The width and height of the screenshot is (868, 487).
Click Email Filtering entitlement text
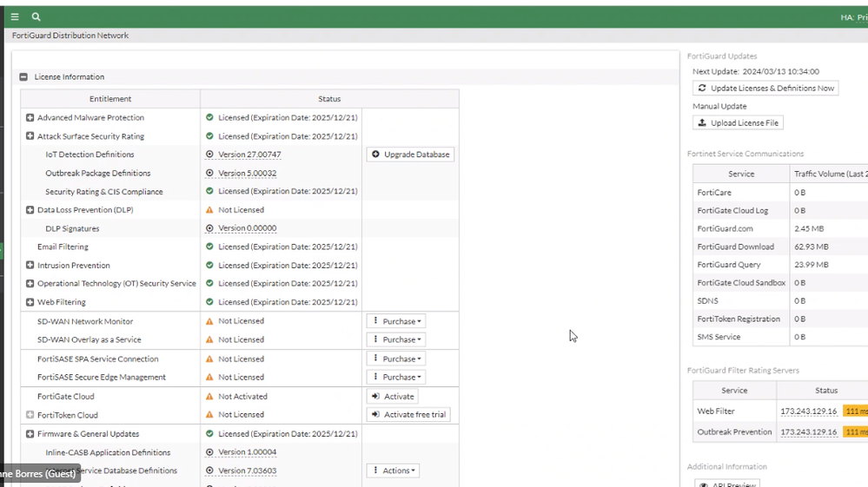pos(63,247)
